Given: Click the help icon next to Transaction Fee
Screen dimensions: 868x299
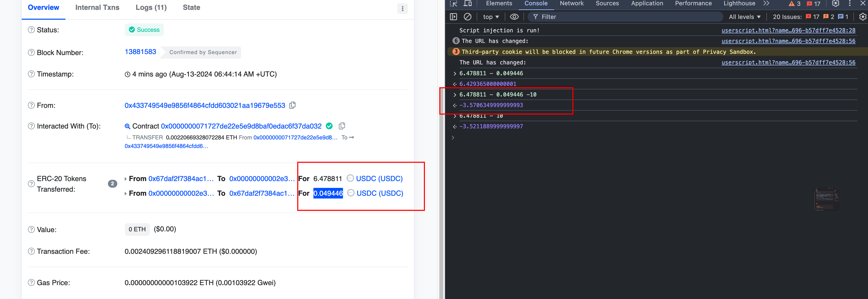Looking at the screenshot, I should click(x=31, y=251).
